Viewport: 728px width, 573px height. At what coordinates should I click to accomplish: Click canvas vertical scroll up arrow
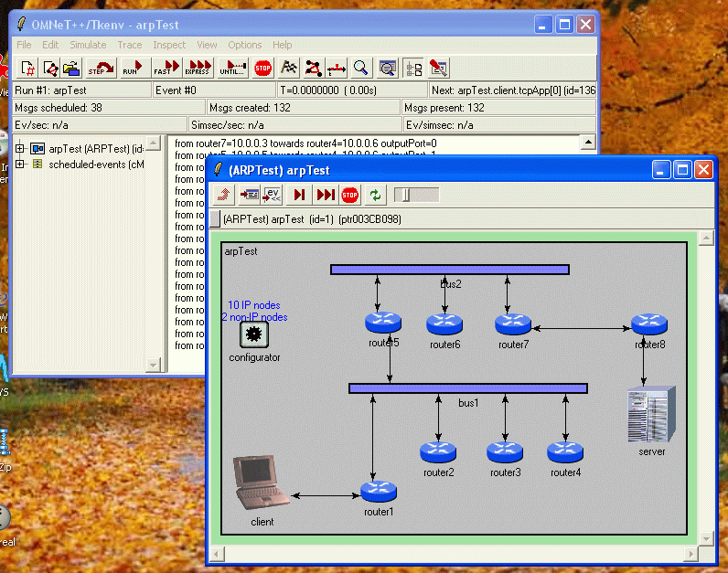706,239
